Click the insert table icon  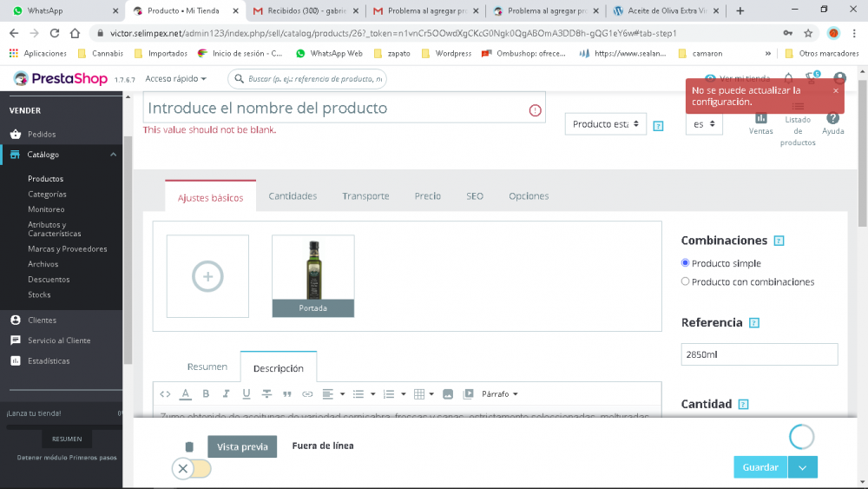(419, 393)
